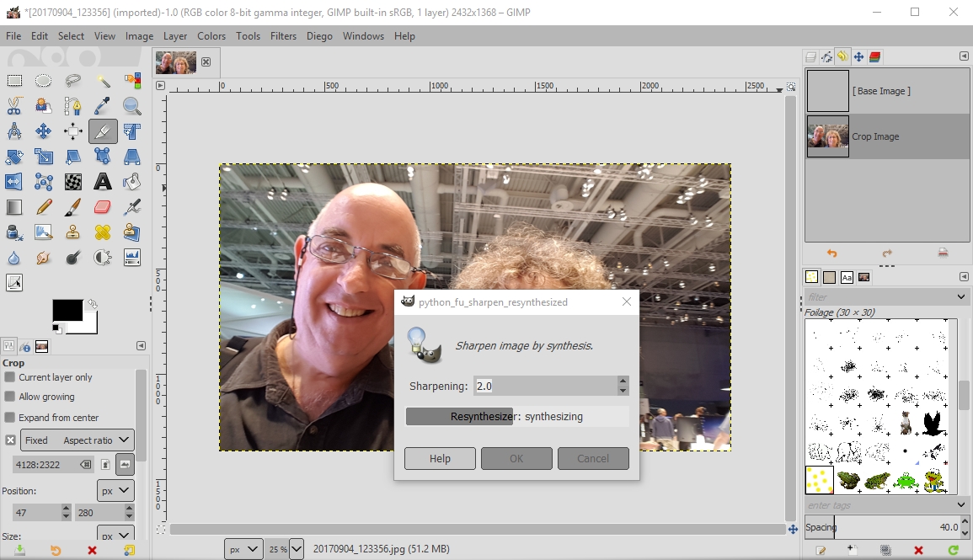Open the tool options panel configuration menu
973x560 pixels.
point(141,345)
